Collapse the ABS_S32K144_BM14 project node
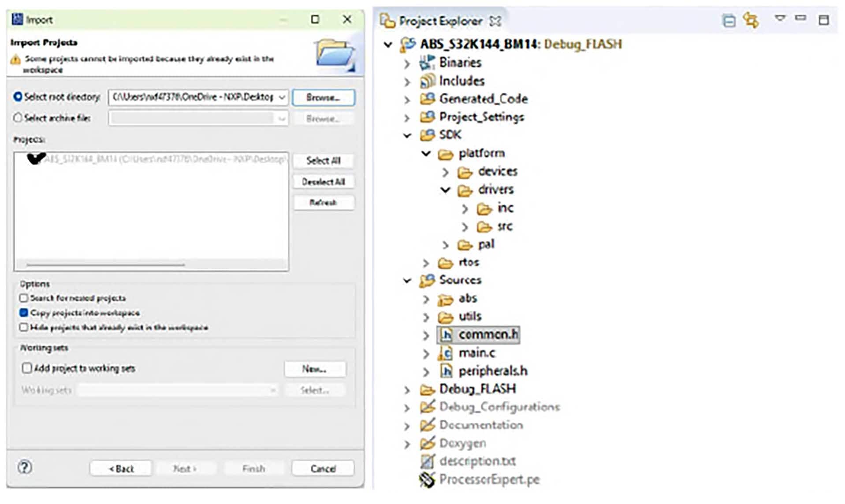The height and width of the screenshot is (504, 845). tap(388, 44)
